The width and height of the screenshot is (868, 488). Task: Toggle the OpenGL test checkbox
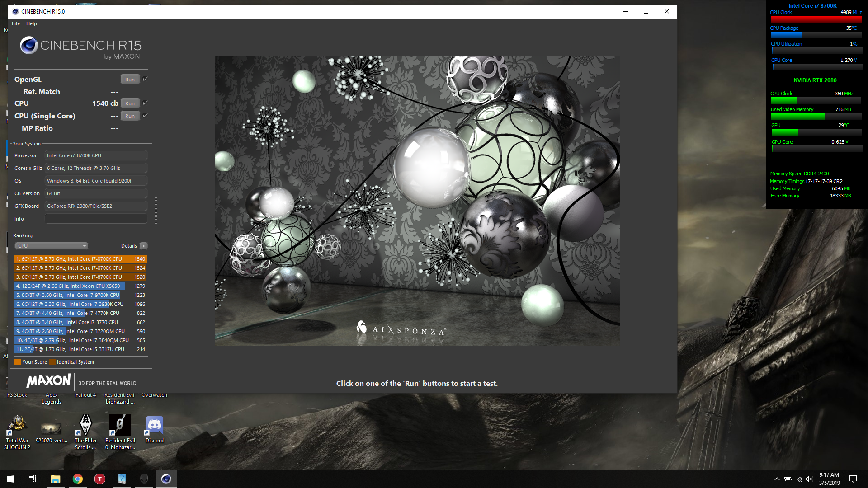(x=146, y=79)
